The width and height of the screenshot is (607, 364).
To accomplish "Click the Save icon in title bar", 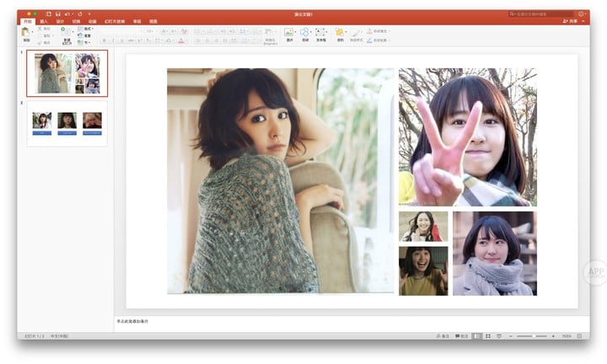I will 57,14.
